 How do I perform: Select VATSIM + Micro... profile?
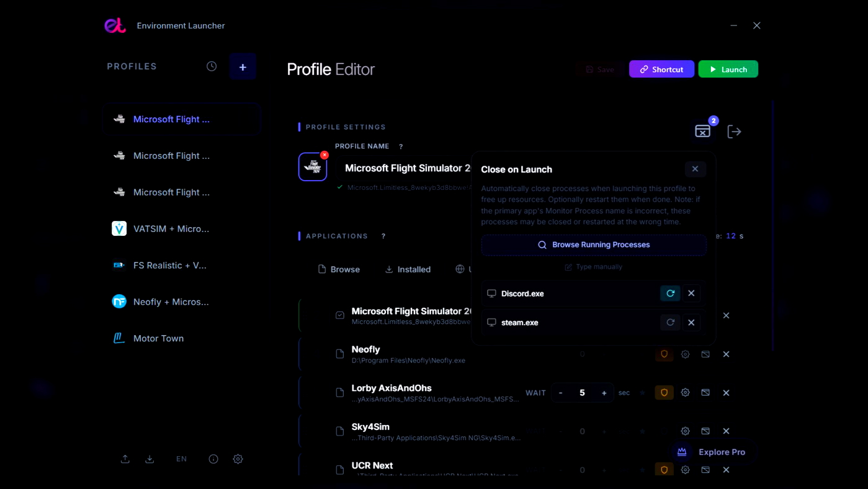[x=182, y=229]
